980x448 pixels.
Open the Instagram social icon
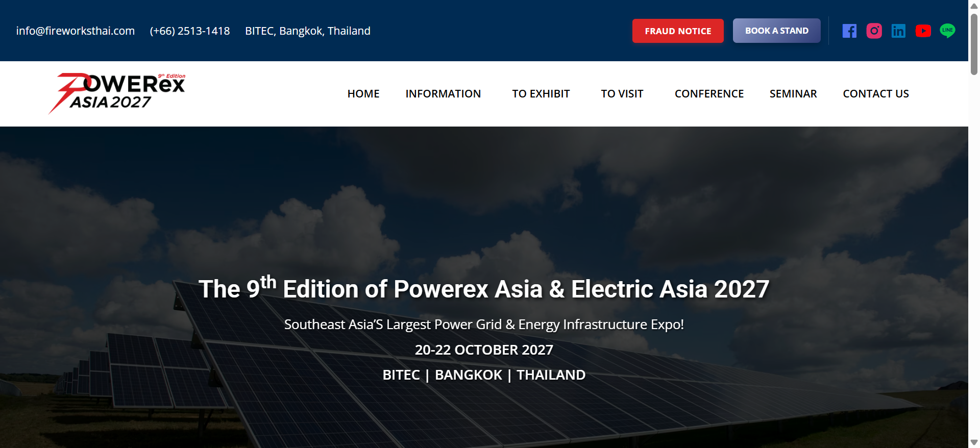[x=874, y=31]
